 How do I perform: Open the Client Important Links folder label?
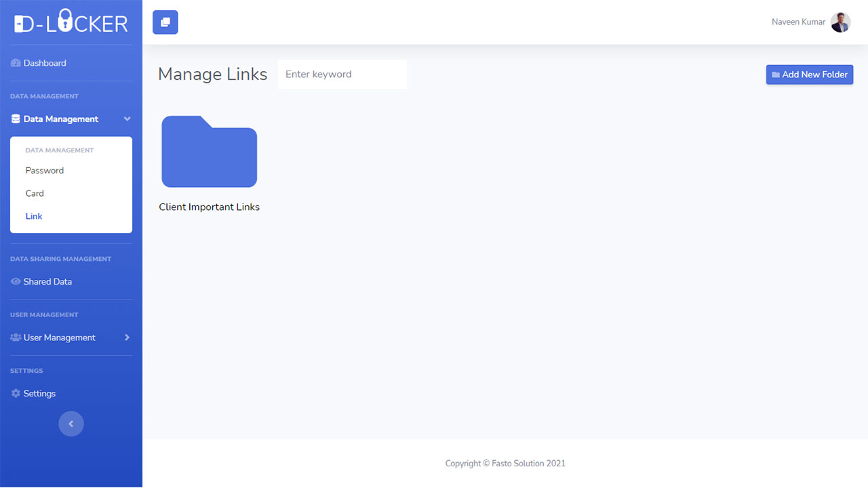pos(209,207)
